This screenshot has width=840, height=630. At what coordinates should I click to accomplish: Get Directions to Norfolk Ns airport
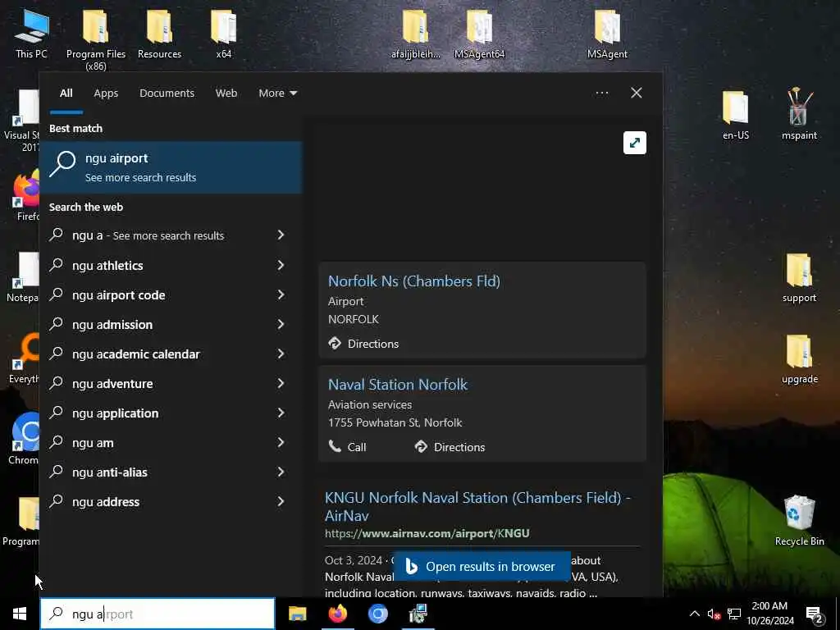363,344
